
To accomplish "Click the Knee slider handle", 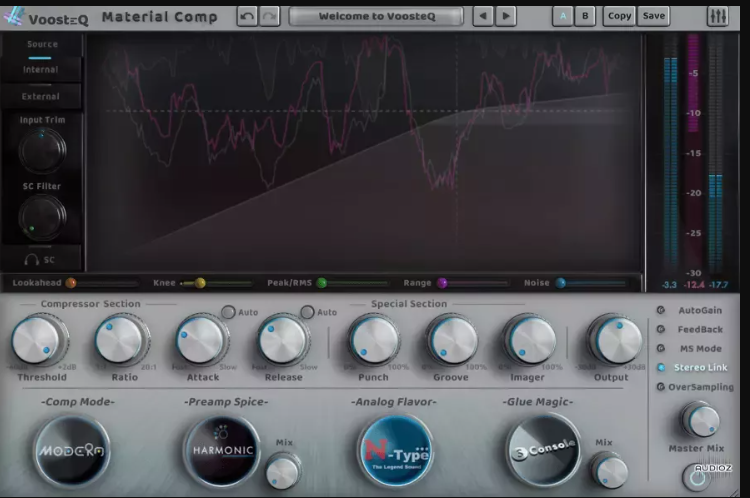I will click(200, 283).
